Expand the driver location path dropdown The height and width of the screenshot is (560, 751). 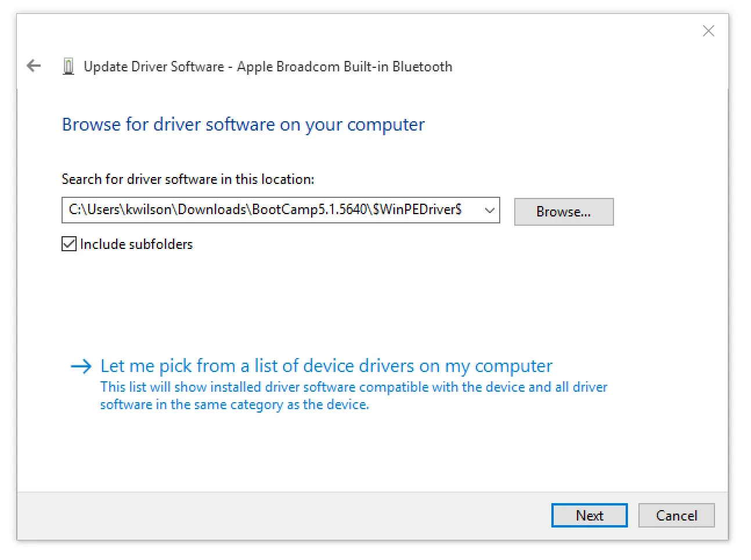point(489,210)
